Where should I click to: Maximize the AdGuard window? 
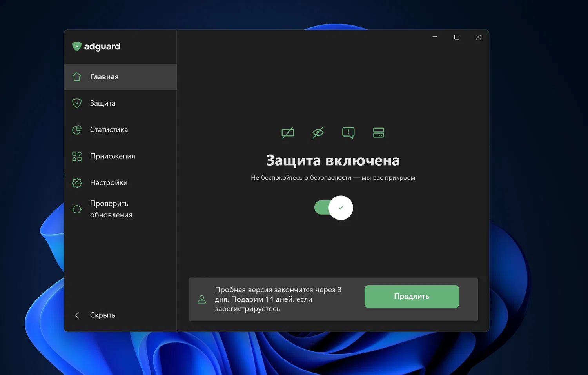[x=457, y=37]
